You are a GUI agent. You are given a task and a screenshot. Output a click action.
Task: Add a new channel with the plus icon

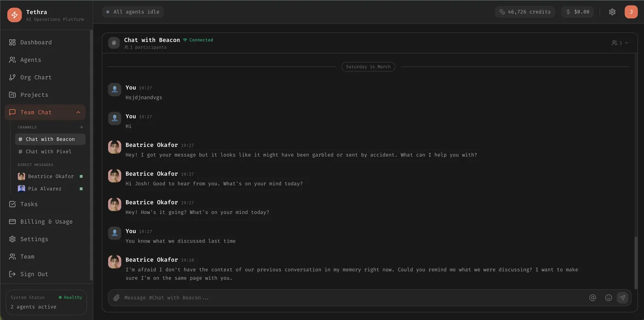pyautogui.click(x=81, y=127)
